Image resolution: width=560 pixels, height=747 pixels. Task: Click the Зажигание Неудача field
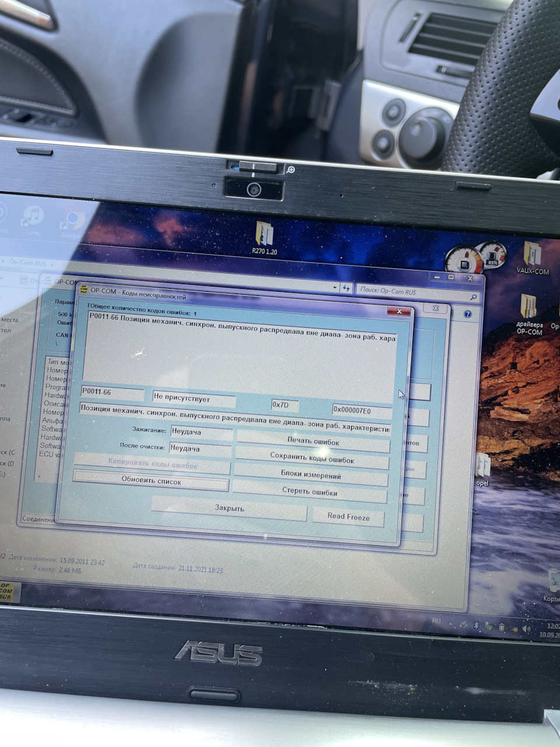(x=201, y=432)
